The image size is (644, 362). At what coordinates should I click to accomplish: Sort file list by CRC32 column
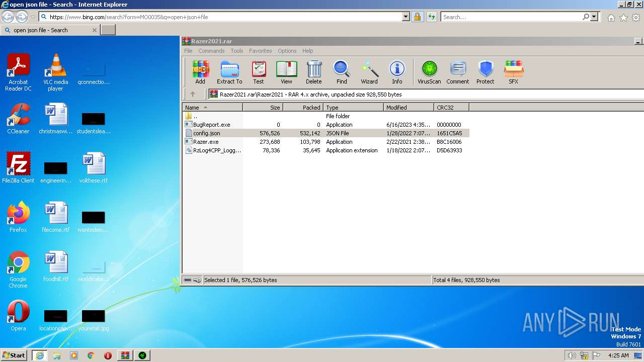tap(451, 107)
